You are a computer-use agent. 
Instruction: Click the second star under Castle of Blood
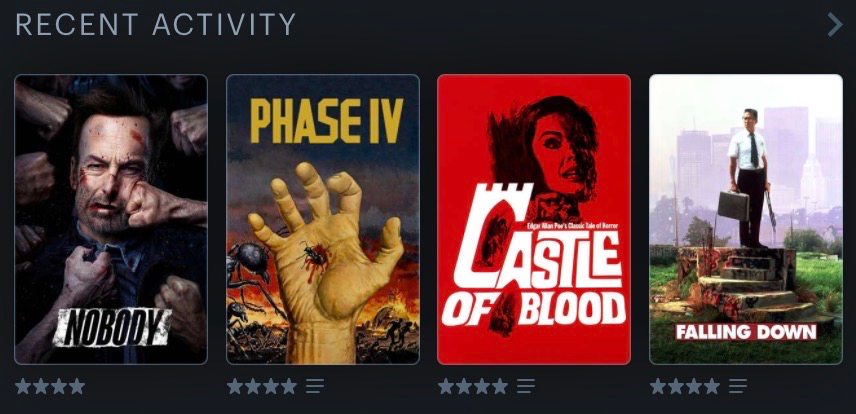[464, 387]
